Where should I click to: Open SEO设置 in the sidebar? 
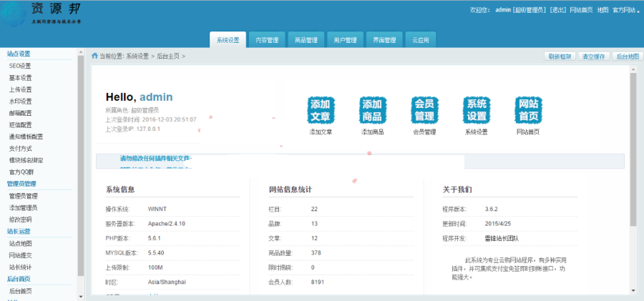pyautogui.click(x=20, y=66)
